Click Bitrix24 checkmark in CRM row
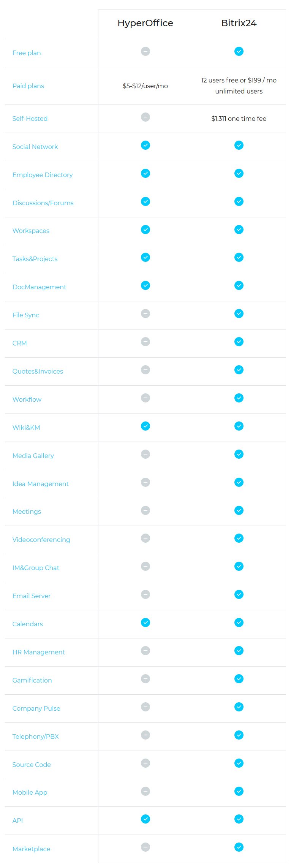Viewport: 291px width, 868px height. [x=239, y=342]
